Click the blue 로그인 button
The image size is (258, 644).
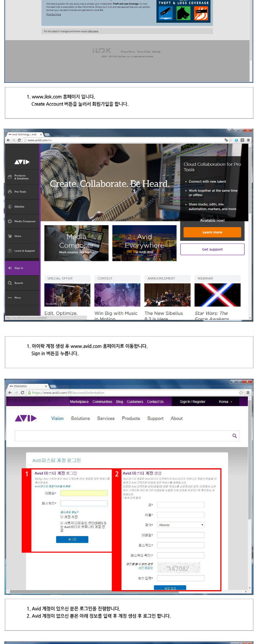pyautogui.click(x=72, y=539)
